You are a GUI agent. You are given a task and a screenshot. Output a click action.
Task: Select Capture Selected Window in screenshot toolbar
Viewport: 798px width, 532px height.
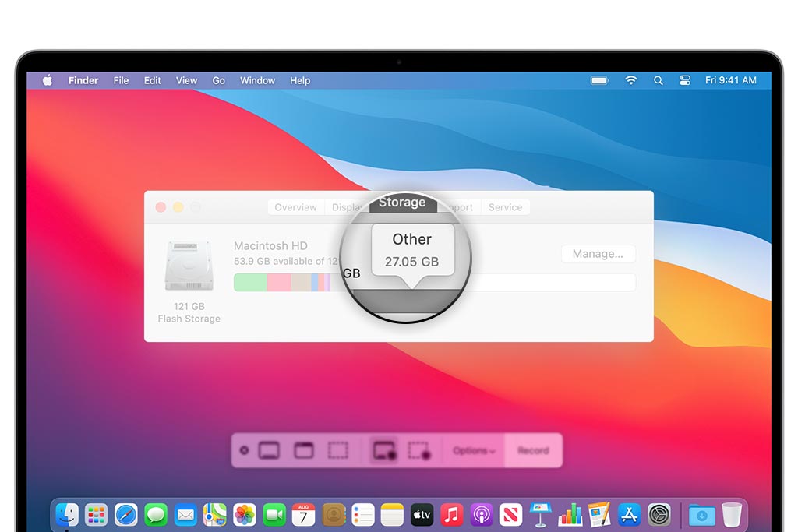pos(304,451)
